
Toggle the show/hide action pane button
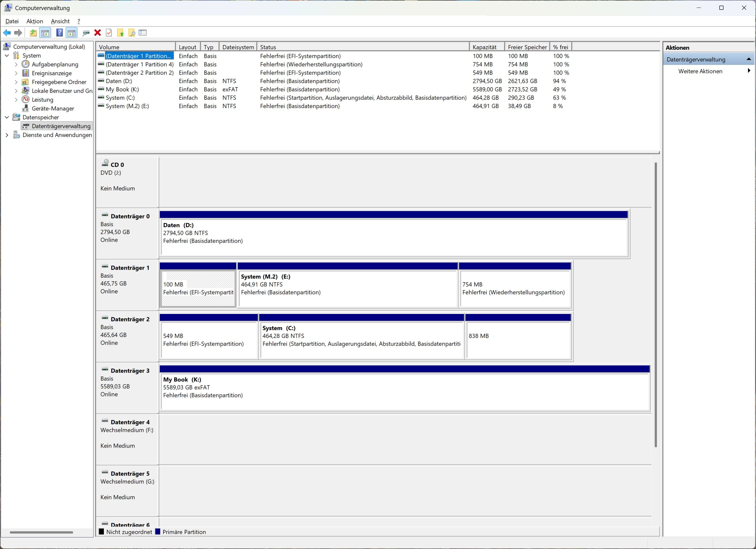(71, 33)
